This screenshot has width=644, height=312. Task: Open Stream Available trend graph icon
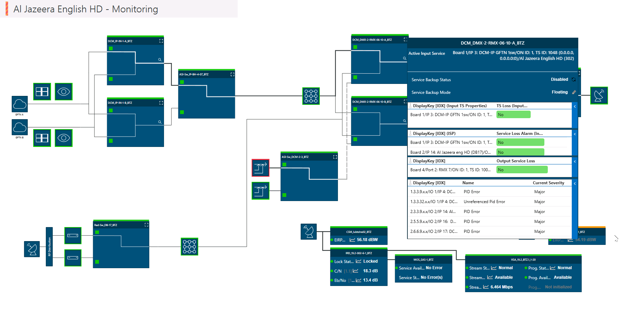tap(490, 277)
